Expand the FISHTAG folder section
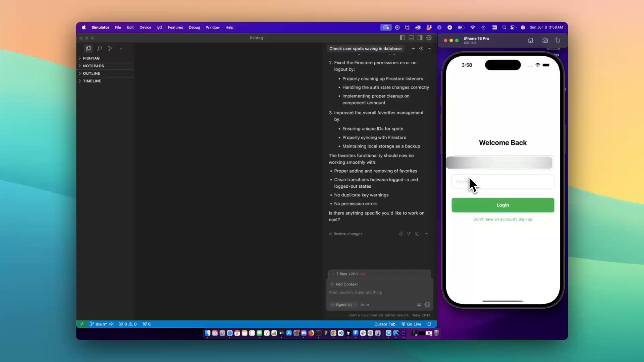 pos(106,58)
